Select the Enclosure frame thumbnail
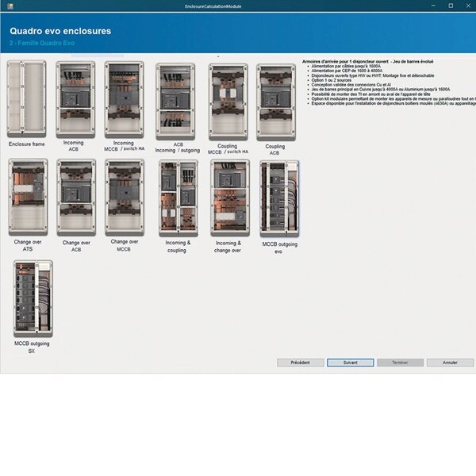This screenshot has height=476, width=476. [x=27, y=99]
